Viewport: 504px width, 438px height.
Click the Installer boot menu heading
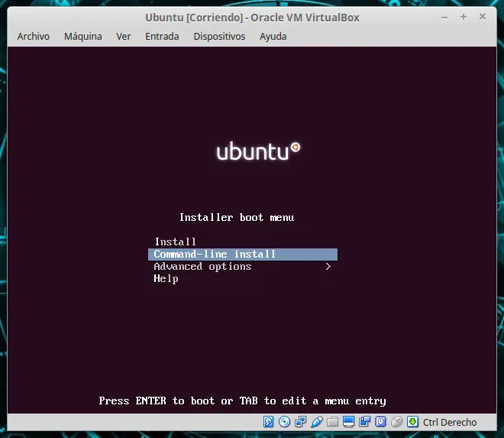coord(237,218)
